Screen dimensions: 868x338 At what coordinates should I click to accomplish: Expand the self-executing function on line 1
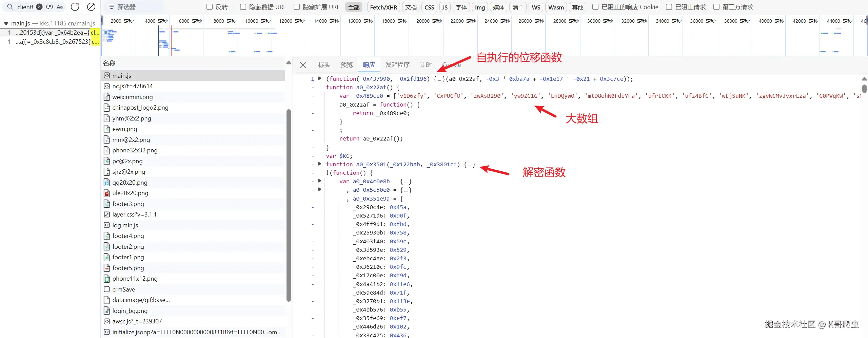click(319, 78)
